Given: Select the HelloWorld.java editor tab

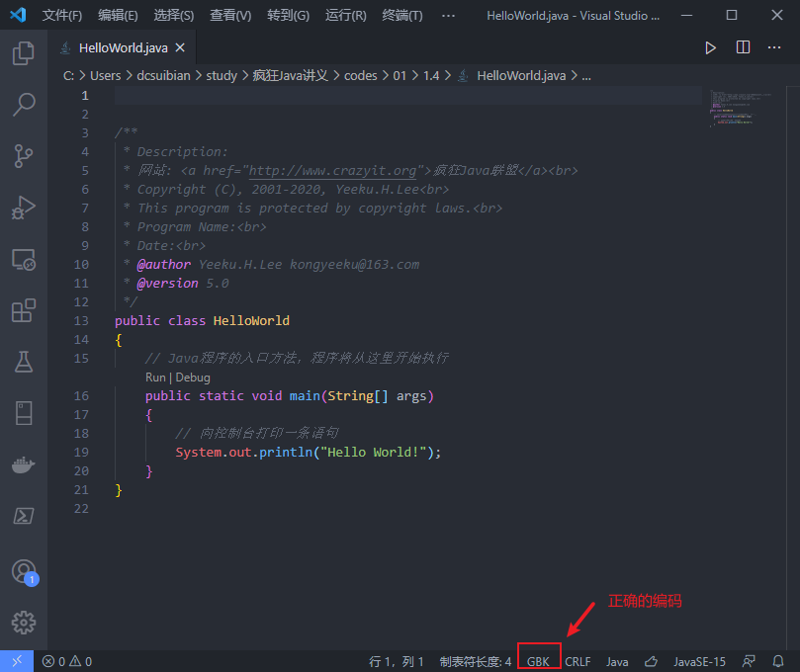Looking at the screenshot, I should pyautogui.click(x=123, y=47).
